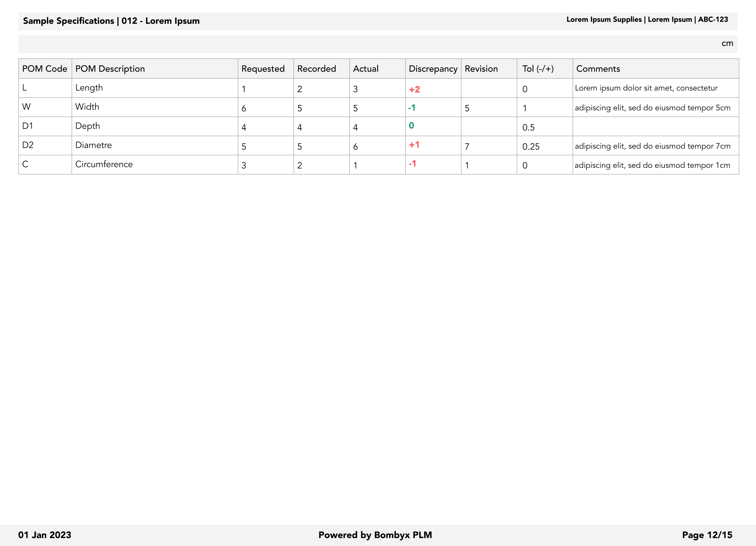756x546 pixels.
Task: Click red '+1' discrepancy in Diametre row
Action: (x=414, y=145)
